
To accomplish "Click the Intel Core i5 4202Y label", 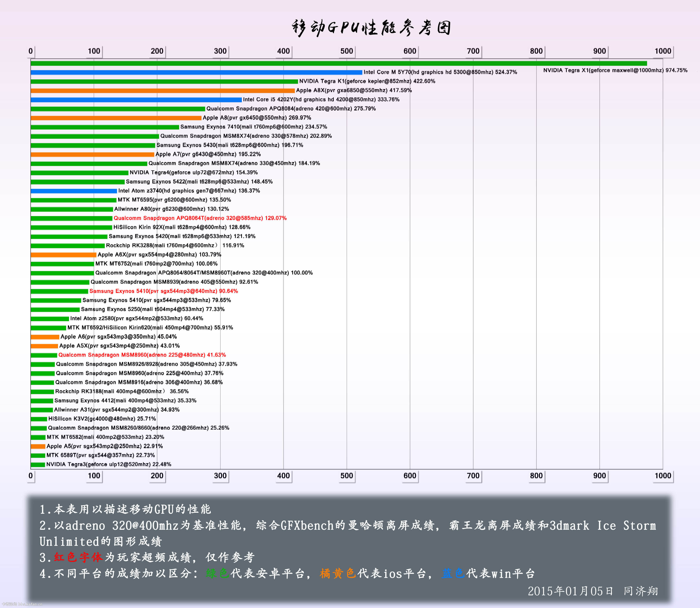I will (x=321, y=99).
